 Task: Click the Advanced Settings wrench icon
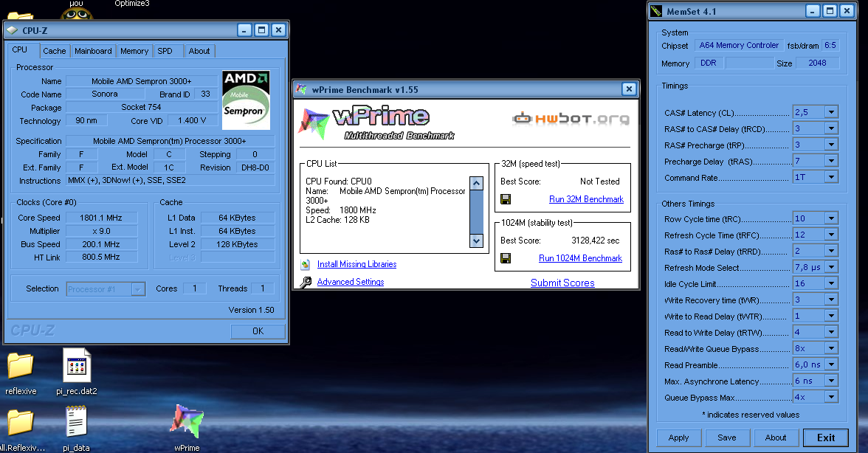point(306,282)
